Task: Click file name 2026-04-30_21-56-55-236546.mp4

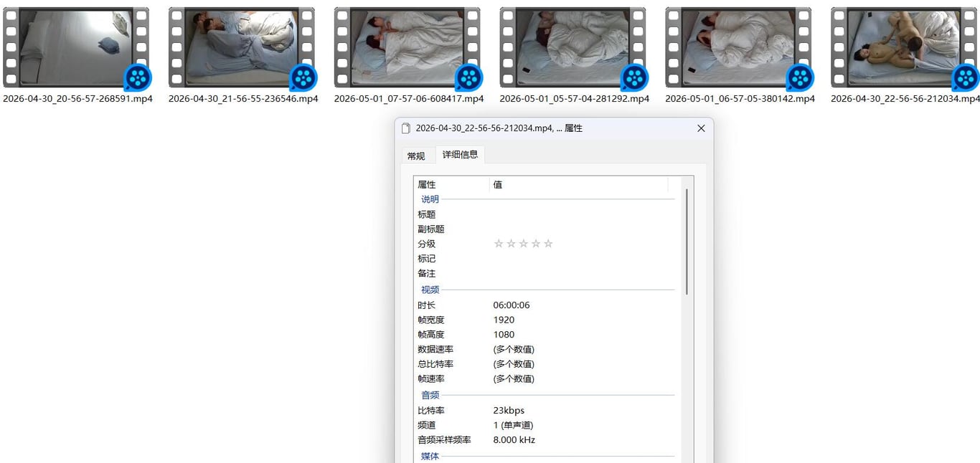Action: tap(243, 99)
